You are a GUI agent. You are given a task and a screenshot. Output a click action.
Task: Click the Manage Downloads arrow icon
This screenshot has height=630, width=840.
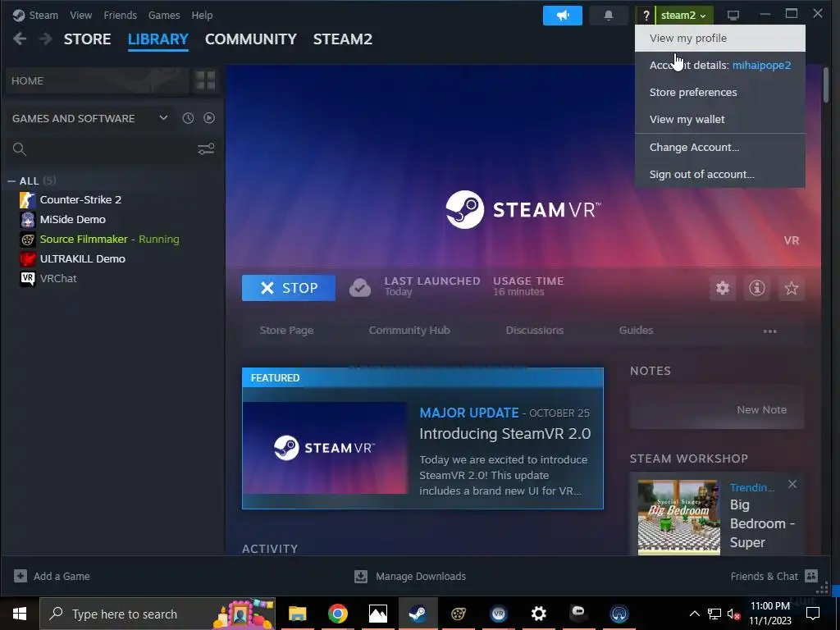361,577
